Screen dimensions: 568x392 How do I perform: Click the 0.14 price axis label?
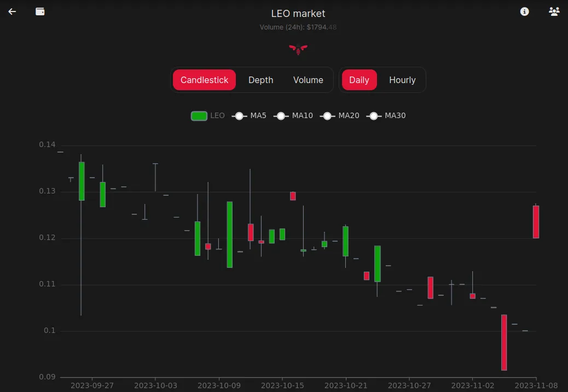pos(47,145)
